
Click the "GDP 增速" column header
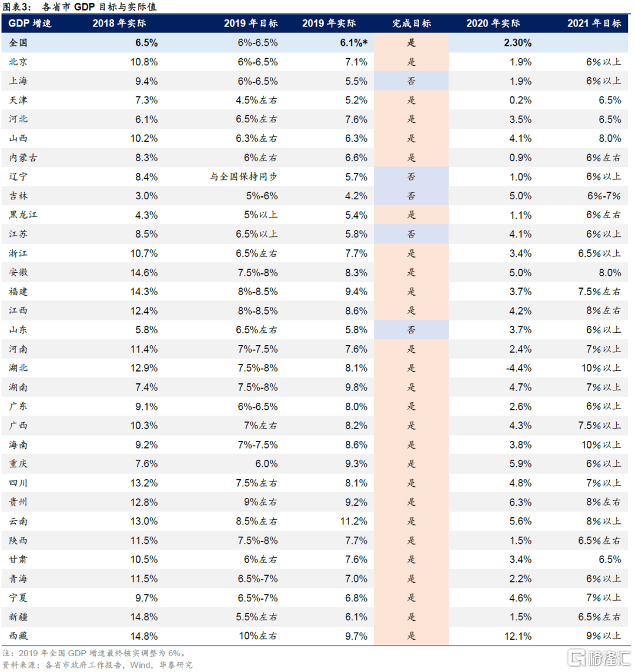30,24
